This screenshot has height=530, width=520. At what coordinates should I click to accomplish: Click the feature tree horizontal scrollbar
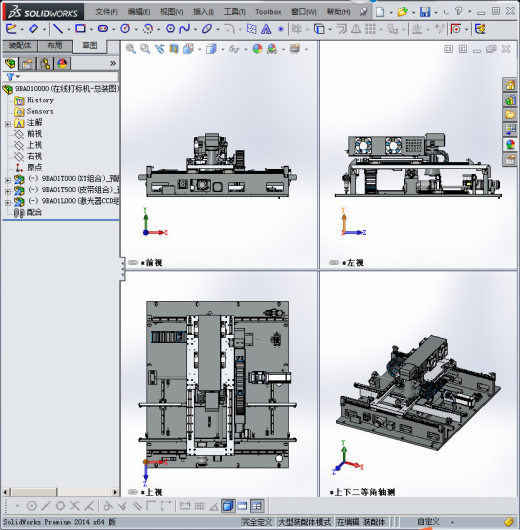pos(60,492)
